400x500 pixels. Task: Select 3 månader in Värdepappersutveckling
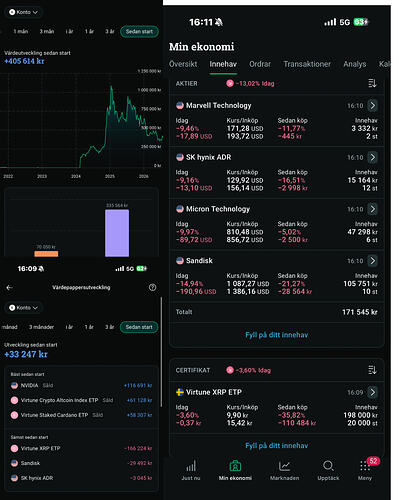41,327
